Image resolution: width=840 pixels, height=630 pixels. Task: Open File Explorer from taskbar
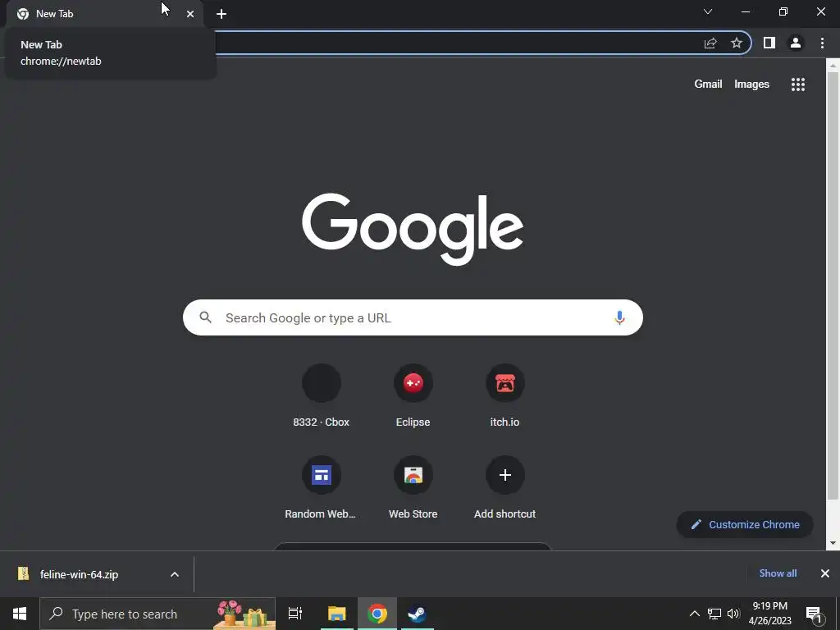(337, 614)
